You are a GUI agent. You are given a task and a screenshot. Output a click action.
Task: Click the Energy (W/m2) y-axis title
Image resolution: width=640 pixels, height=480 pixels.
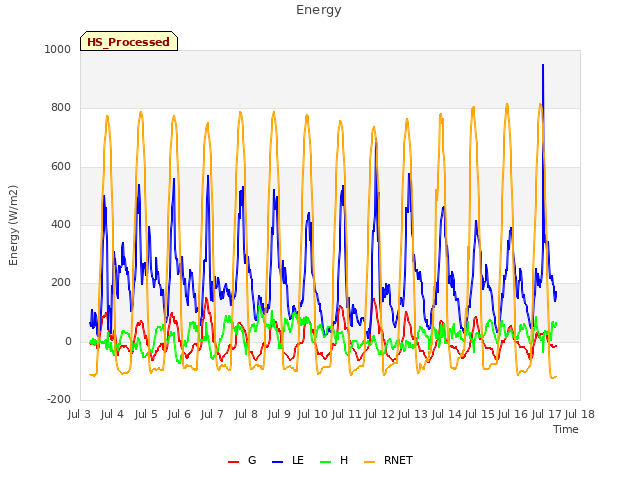13,225
